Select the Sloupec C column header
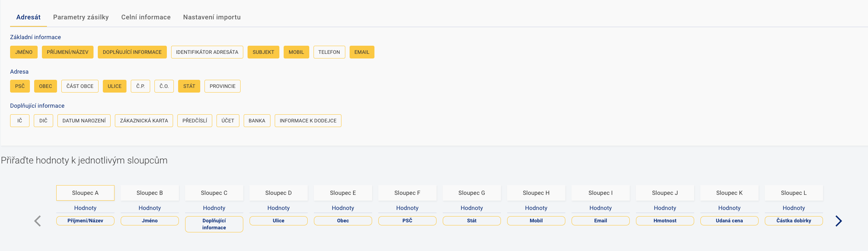 click(x=214, y=193)
